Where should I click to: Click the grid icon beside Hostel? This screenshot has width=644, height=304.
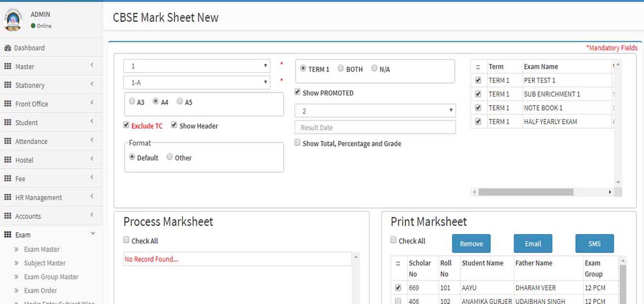[8, 160]
